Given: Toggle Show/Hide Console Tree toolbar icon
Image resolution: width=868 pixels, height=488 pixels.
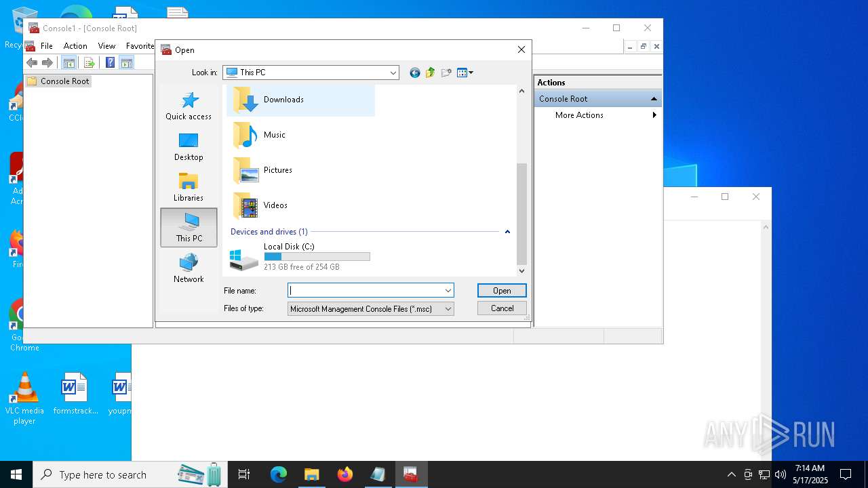Looking at the screenshot, I should click(x=68, y=63).
